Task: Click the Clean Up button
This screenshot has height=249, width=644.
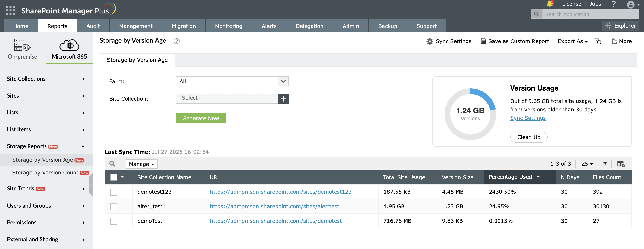Action: click(529, 137)
